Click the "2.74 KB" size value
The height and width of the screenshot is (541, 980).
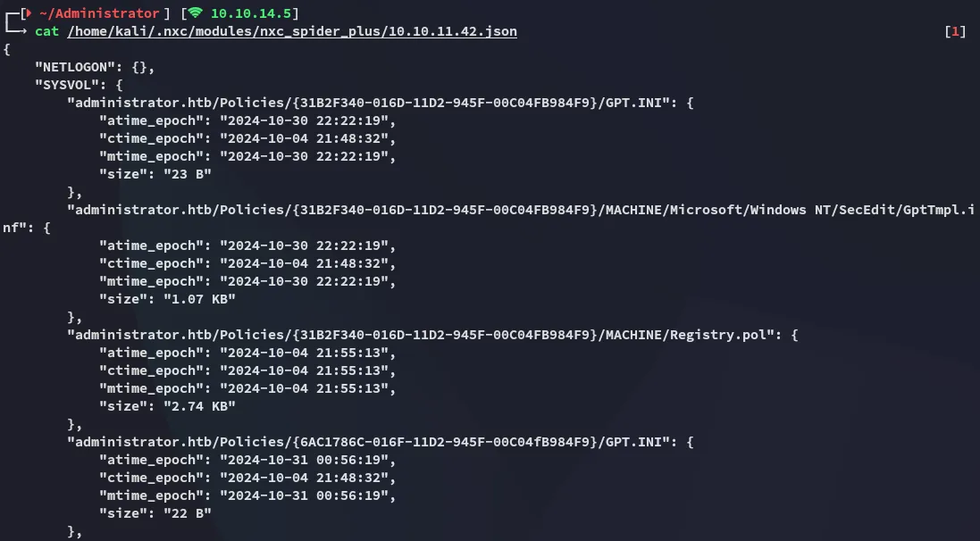pos(198,406)
